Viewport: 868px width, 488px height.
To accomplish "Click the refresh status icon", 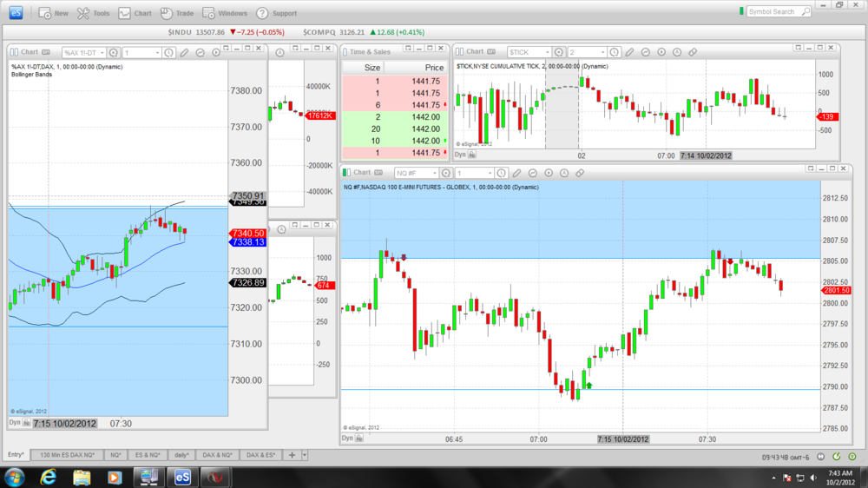I will coord(837,457).
